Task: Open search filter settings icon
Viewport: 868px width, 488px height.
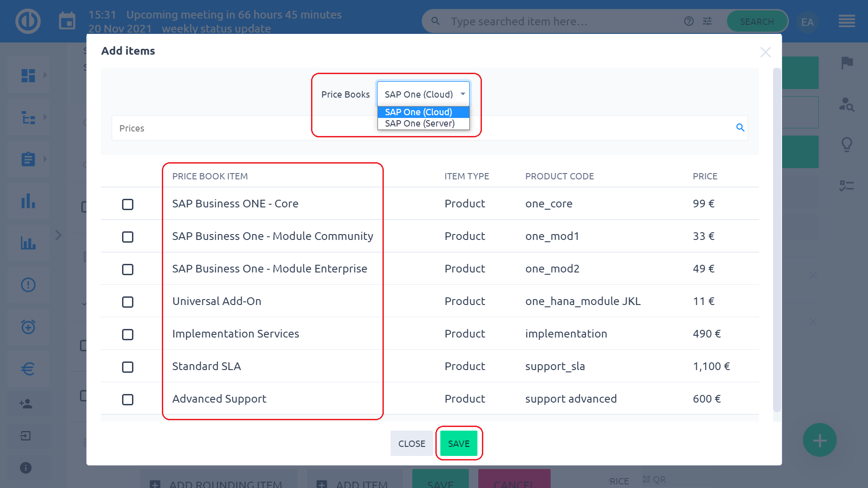Action: [708, 21]
